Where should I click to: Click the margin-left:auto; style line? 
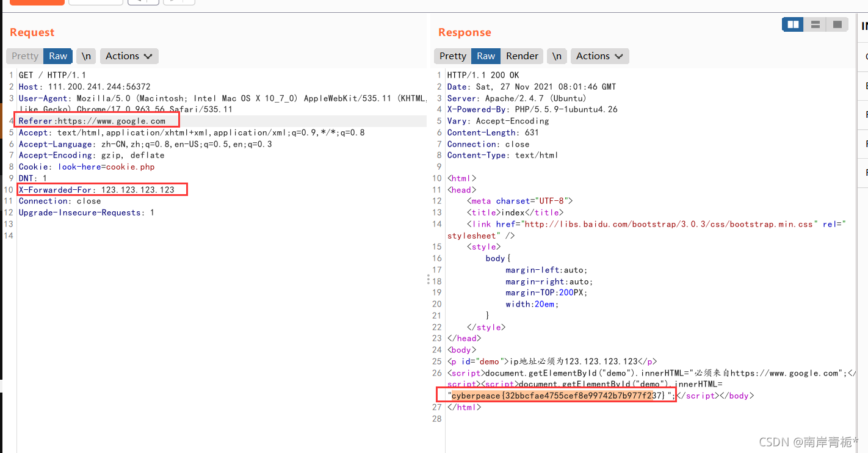[x=546, y=270]
